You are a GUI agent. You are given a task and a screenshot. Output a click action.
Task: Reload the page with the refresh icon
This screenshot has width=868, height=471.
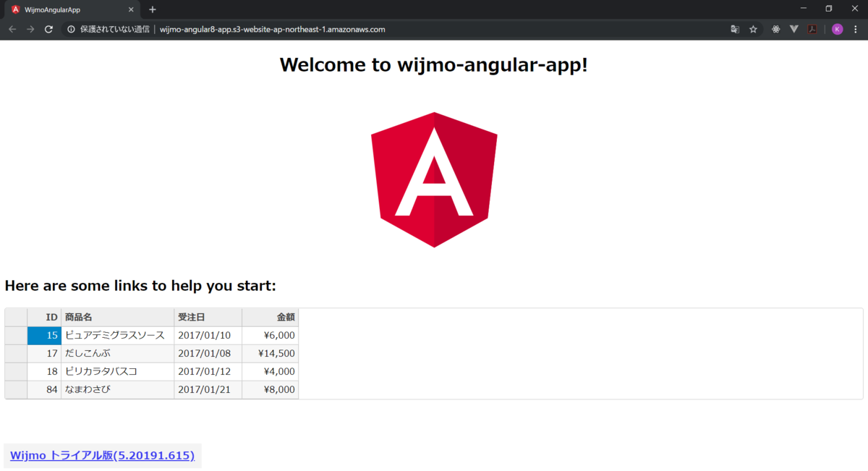tap(48, 30)
